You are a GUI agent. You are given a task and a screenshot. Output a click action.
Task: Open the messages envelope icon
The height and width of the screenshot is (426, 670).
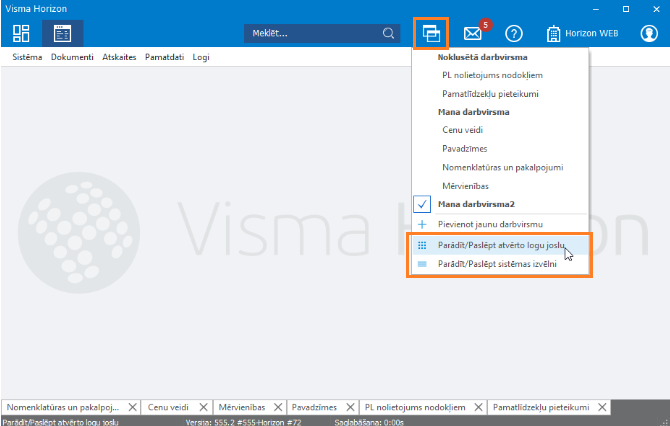point(473,33)
